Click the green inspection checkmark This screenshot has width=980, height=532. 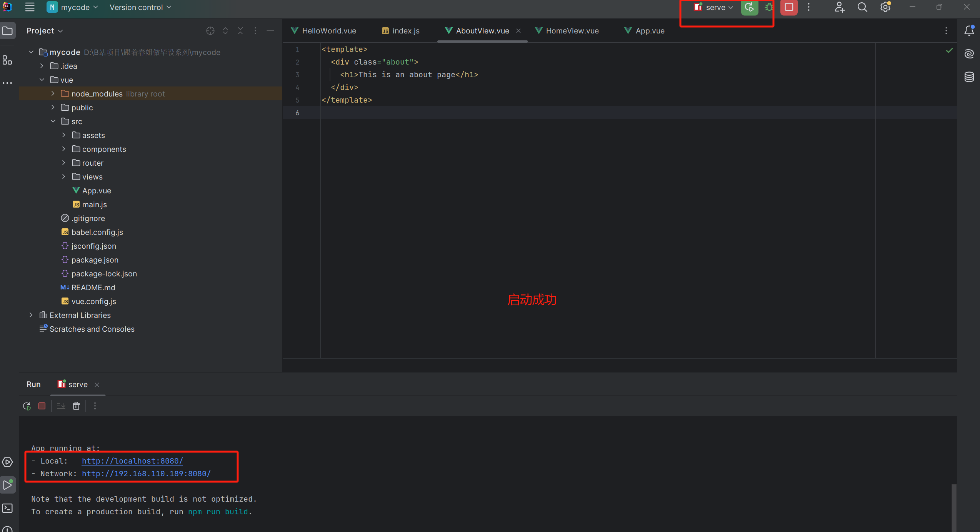tap(949, 50)
